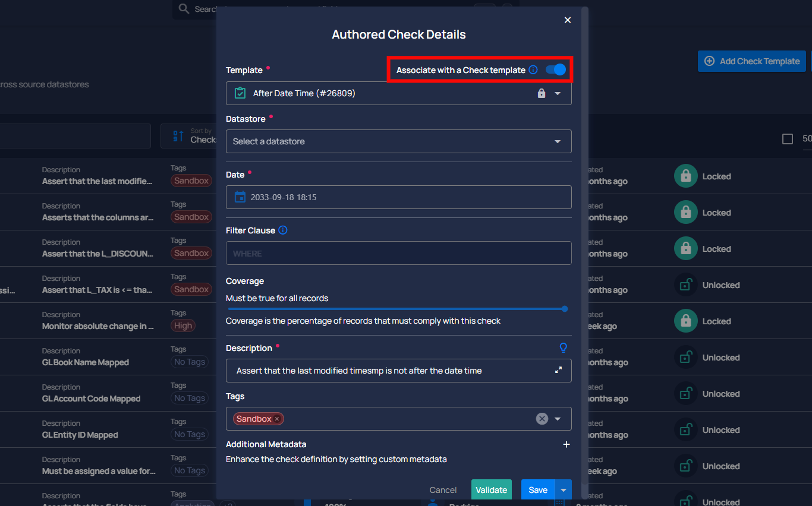Click Unlocked icon for 'L_TAX is <=' row

click(x=685, y=285)
